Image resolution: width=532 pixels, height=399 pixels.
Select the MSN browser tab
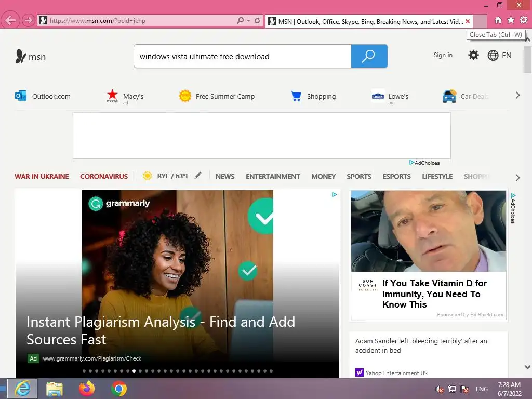point(368,21)
